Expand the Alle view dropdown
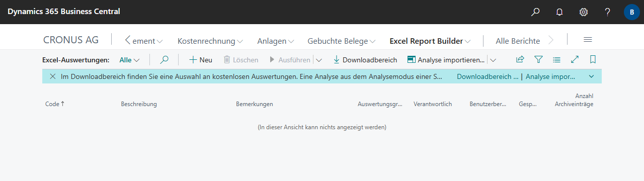This screenshot has width=644, height=181. pyautogui.click(x=130, y=60)
